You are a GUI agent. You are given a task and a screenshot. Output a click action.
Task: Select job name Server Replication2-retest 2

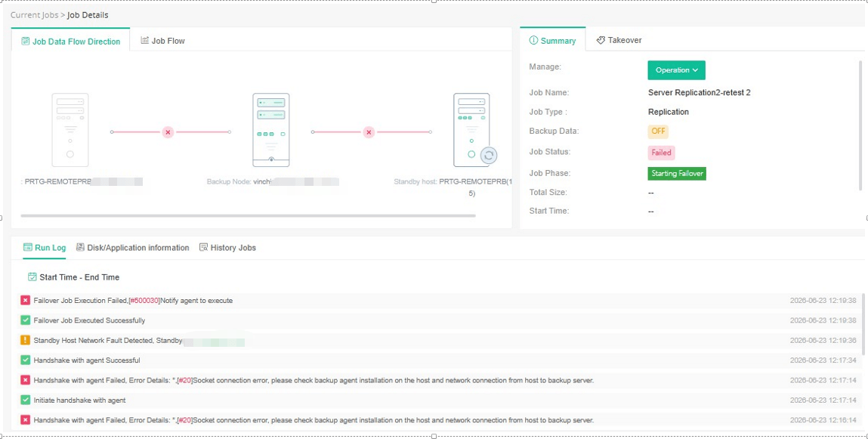(700, 92)
